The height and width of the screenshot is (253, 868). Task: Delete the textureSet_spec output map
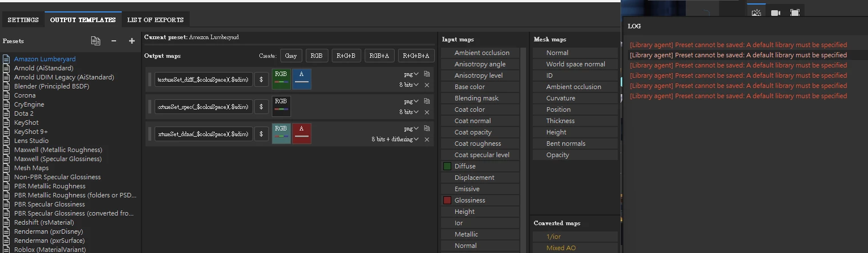click(427, 112)
